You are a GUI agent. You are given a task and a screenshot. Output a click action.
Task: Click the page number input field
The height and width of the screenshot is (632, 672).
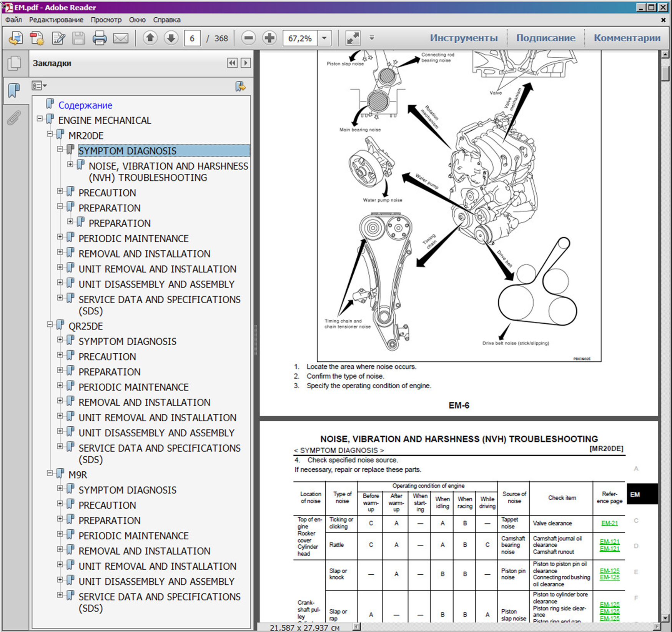click(x=192, y=38)
